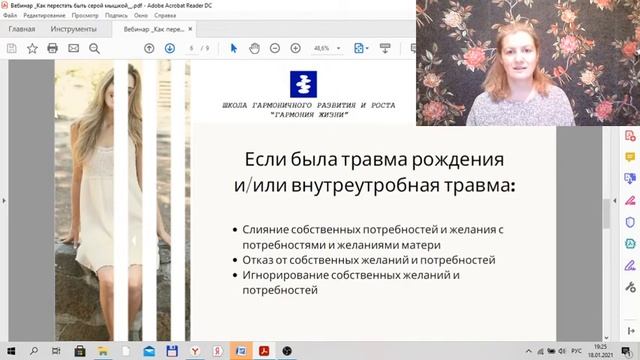
Task: Click the РУС language indicator
Action: click(x=576, y=351)
